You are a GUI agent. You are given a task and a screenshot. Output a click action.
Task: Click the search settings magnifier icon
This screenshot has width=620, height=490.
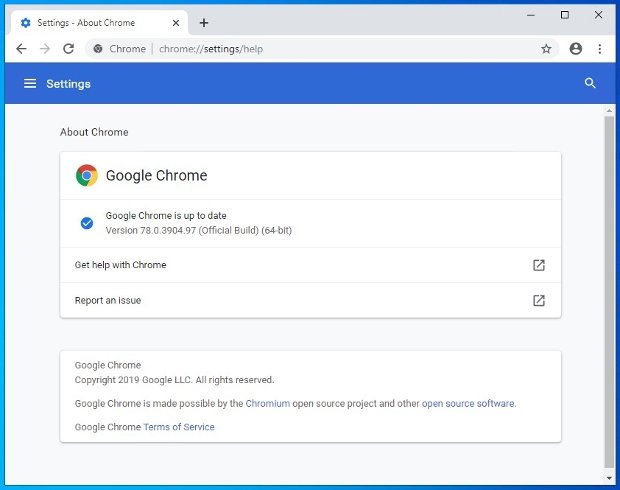(590, 83)
